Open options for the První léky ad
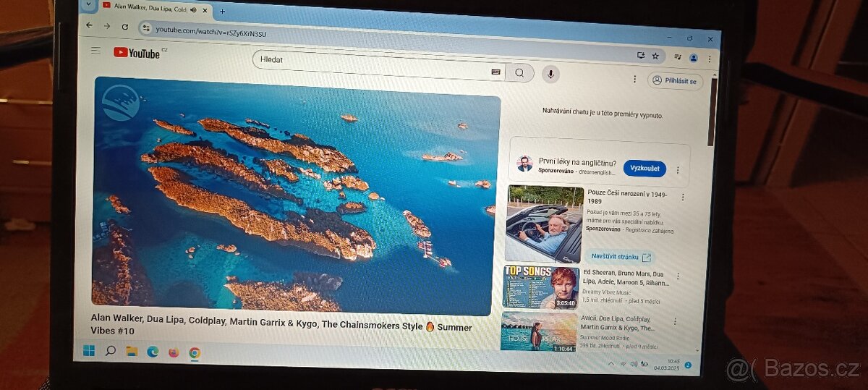 pos(678,170)
